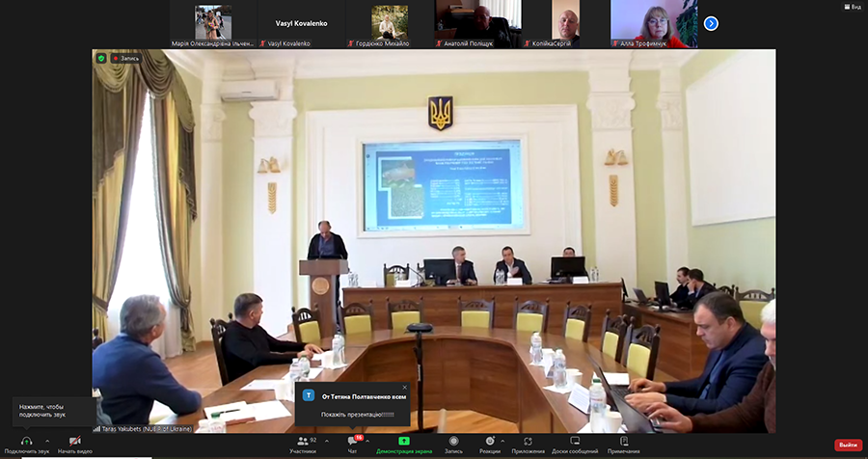Select Алла Трофимчук video thumbnail
The height and width of the screenshot is (459, 868).
point(654,24)
